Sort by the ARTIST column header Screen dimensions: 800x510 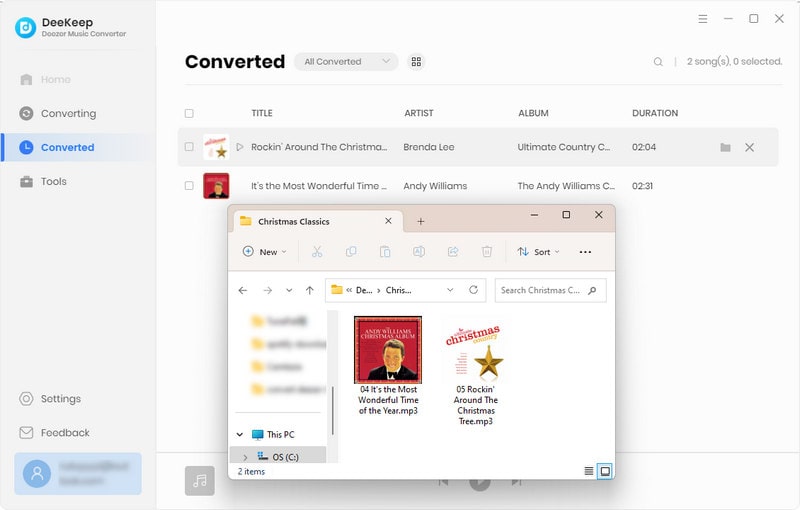coord(419,113)
